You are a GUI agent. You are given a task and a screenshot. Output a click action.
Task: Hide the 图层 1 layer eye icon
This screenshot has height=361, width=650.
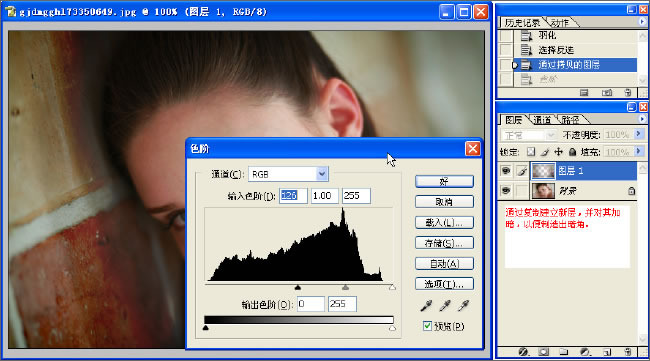pos(506,170)
